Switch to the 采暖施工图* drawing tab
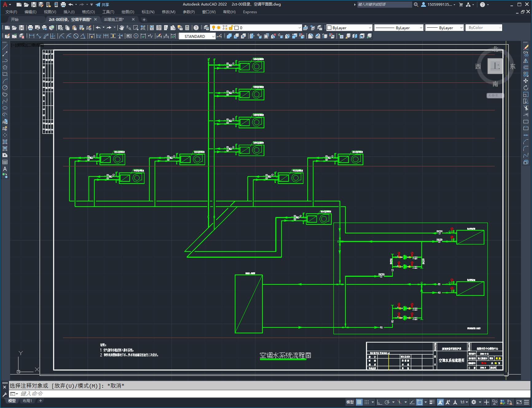This screenshot has height=408, width=532. (114, 19)
